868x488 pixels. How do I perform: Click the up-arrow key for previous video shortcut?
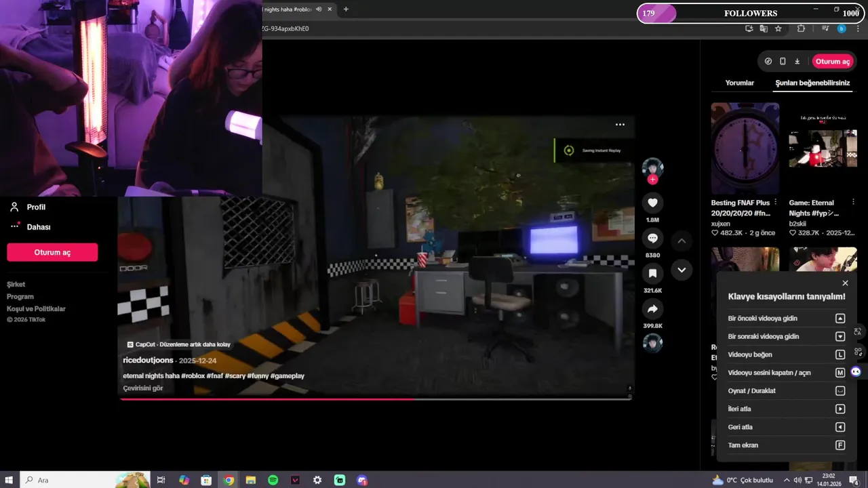(x=840, y=319)
